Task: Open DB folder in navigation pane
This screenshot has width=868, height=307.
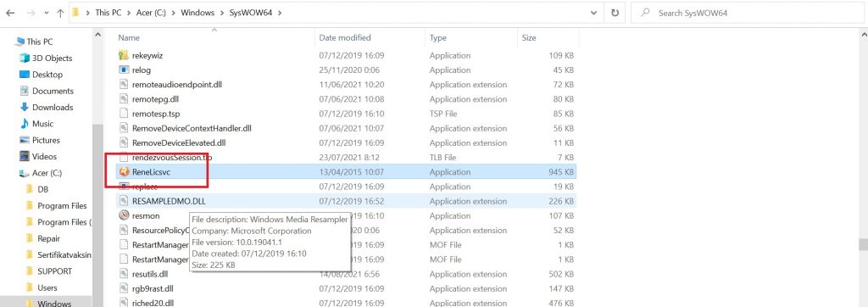Action: pyautogui.click(x=42, y=189)
